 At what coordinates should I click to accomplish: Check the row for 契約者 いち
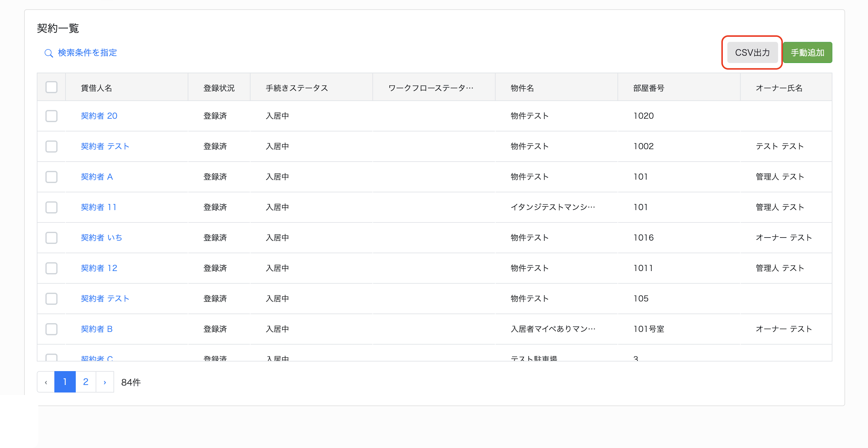click(x=52, y=238)
